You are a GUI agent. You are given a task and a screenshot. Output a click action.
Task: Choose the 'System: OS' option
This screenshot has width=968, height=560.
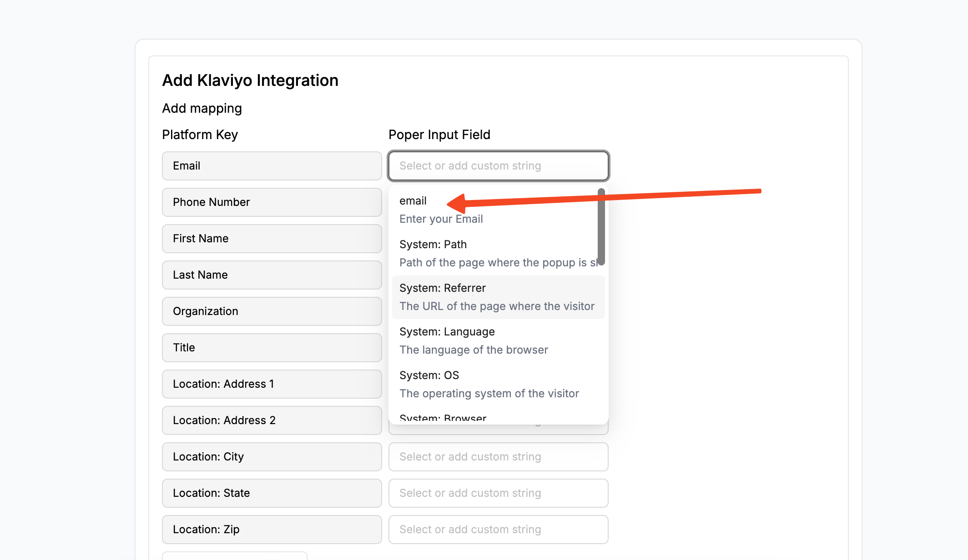pyautogui.click(x=499, y=385)
